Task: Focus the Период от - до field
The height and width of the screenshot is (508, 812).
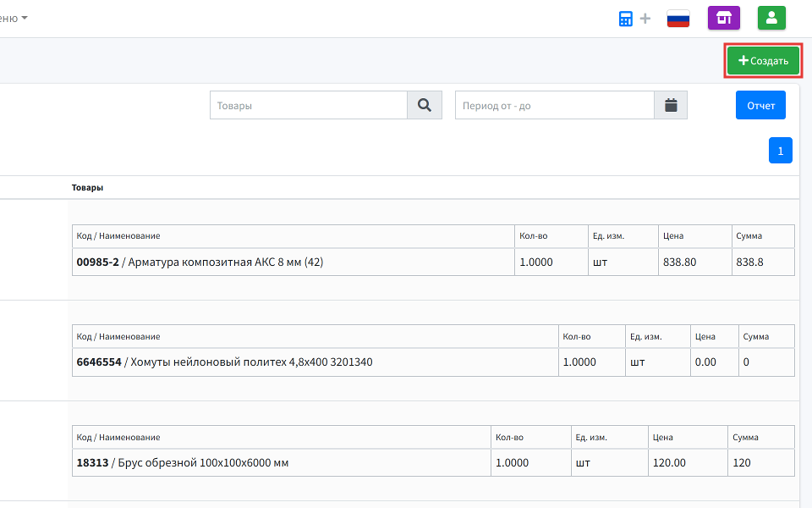Action: (x=555, y=105)
